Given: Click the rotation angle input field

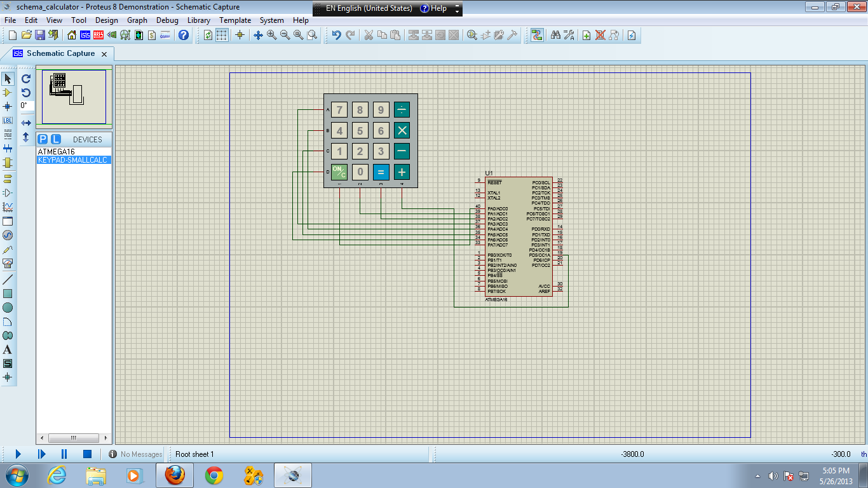Looking at the screenshot, I should pos(26,105).
